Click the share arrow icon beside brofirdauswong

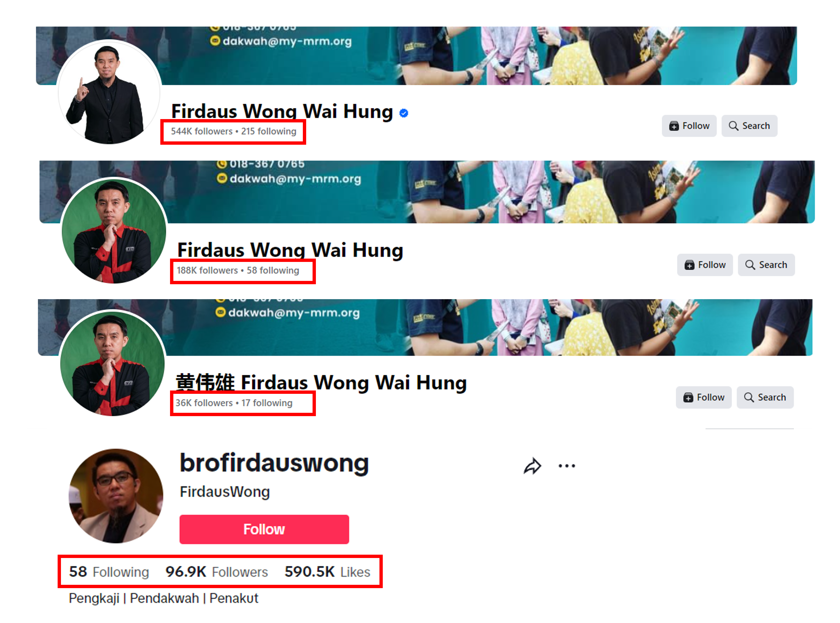(x=532, y=466)
